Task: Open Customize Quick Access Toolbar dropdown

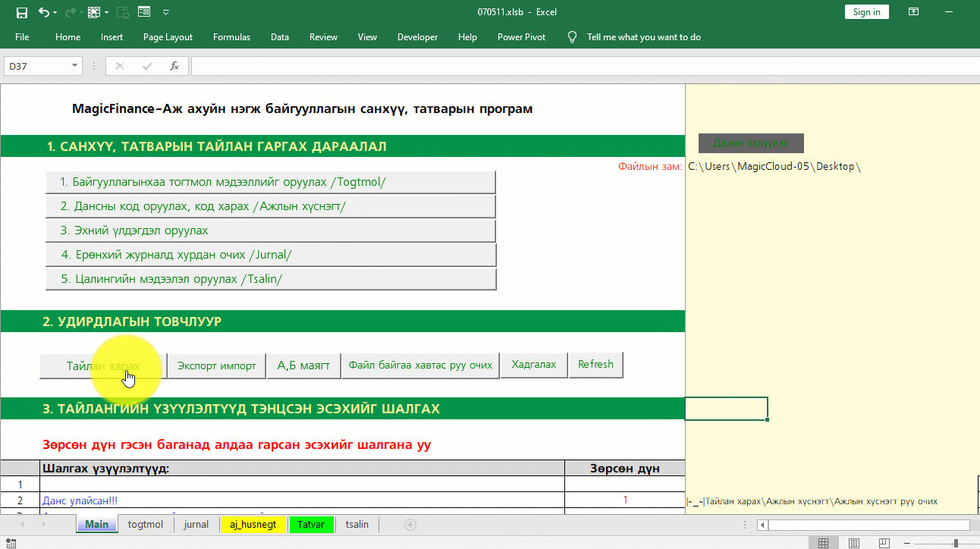Action: click(166, 12)
